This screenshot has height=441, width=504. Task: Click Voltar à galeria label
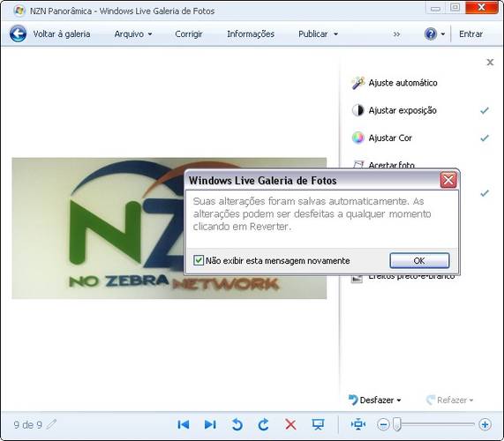62,34
